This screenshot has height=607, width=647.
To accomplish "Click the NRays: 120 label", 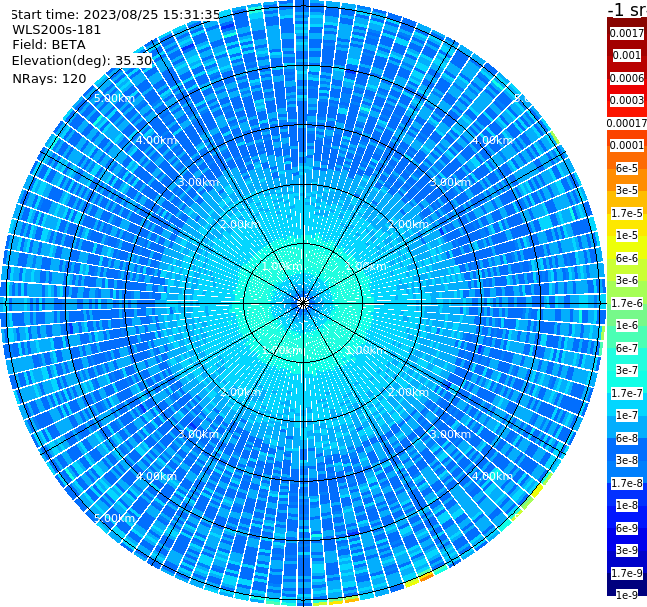I will 49,78.
